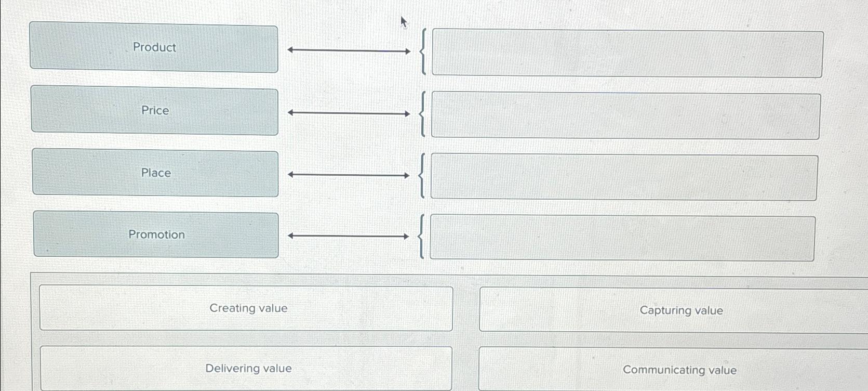Select the Price box
This screenshot has width=868, height=391.
pos(155,110)
